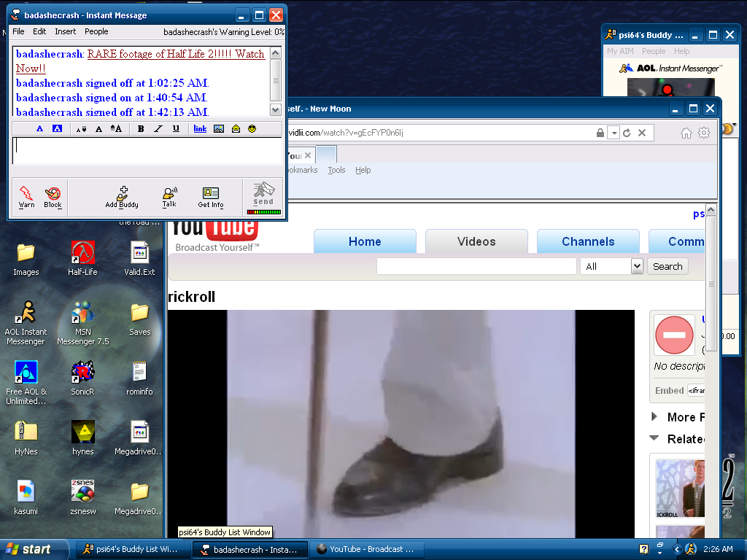The height and width of the screenshot is (560, 747).
Task: Open the "All" search category dropdown
Action: point(636,266)
